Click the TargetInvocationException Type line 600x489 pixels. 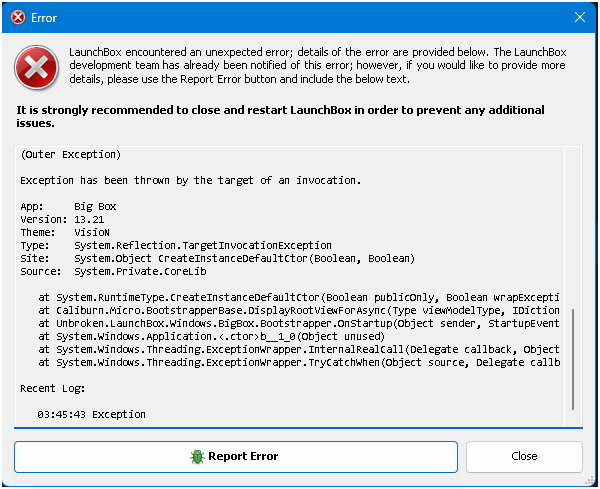click(x=176, y=246)
